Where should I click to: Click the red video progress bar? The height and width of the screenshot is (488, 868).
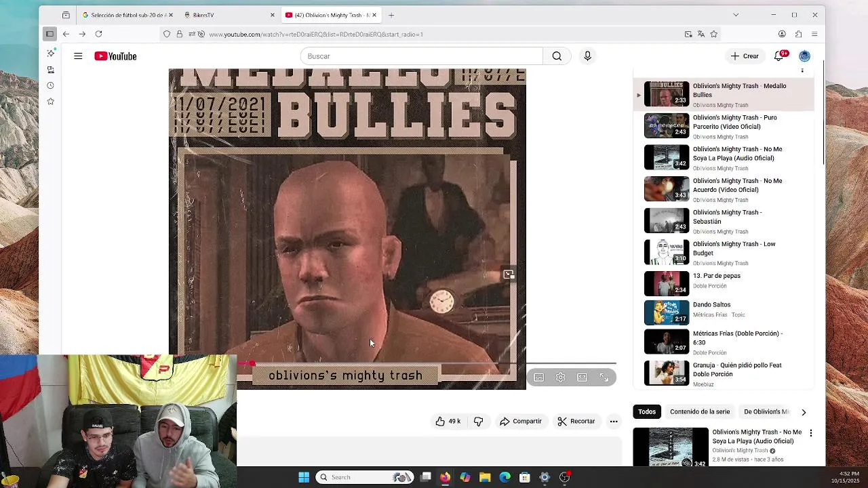pyautogui.click(x=245, y=364)
